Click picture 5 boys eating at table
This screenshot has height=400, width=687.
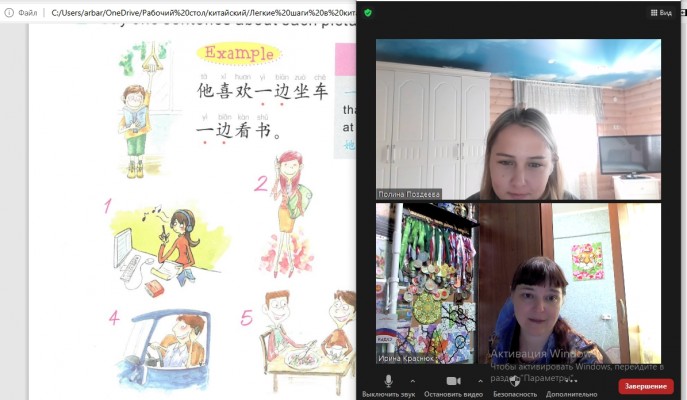309,342
